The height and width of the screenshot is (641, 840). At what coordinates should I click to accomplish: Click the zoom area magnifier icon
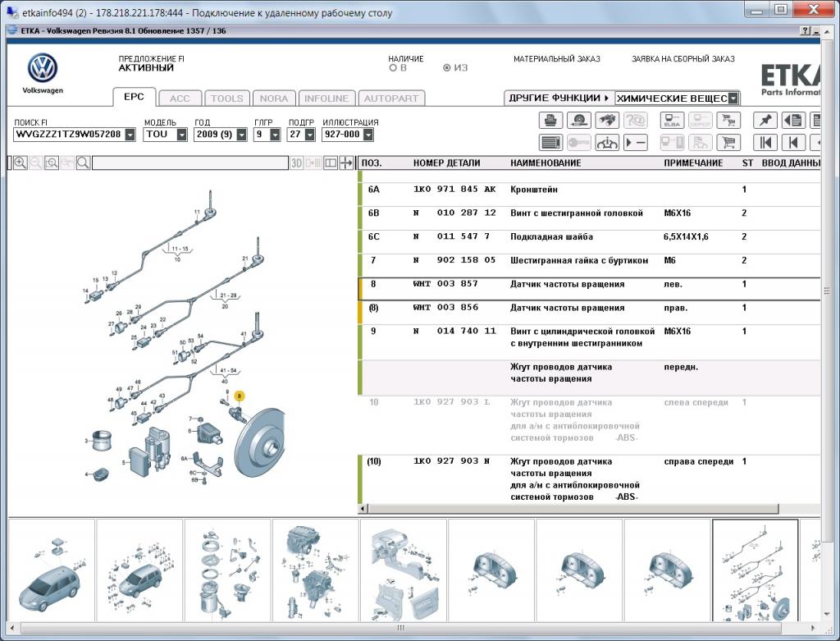click(52, 163)
